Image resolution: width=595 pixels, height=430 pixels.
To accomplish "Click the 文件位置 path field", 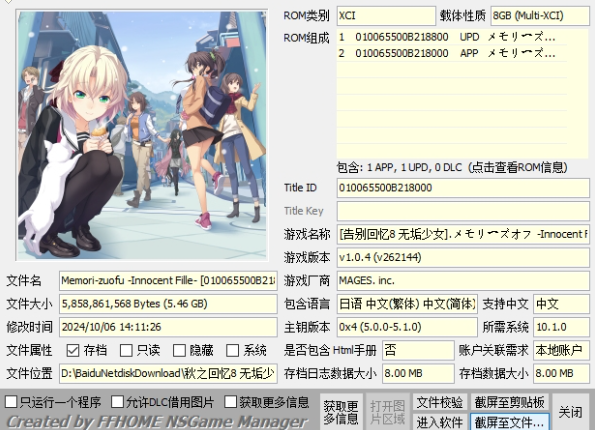I will pos(168,373).
